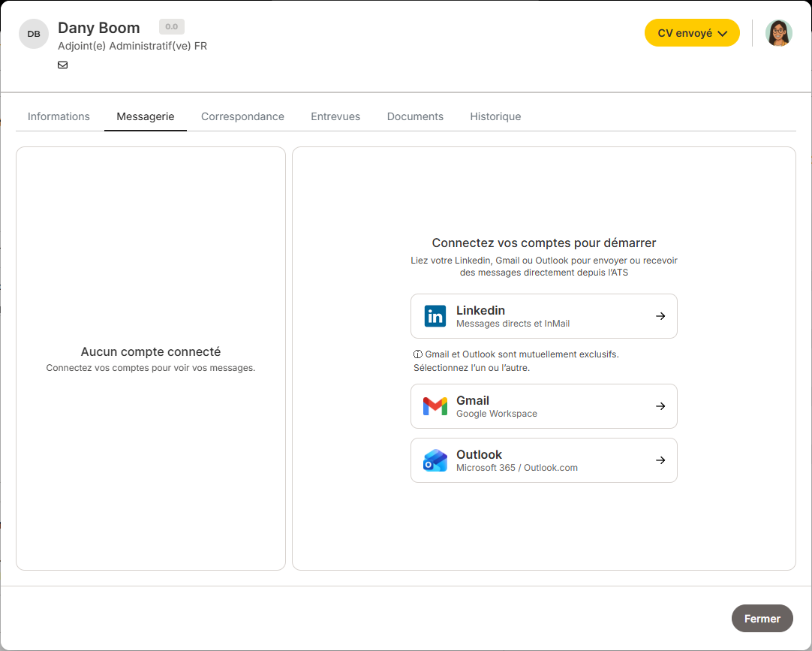The height and width of the screenshot is (651, 812).
Task: Click the Fermer button
Action: point(762,619)
